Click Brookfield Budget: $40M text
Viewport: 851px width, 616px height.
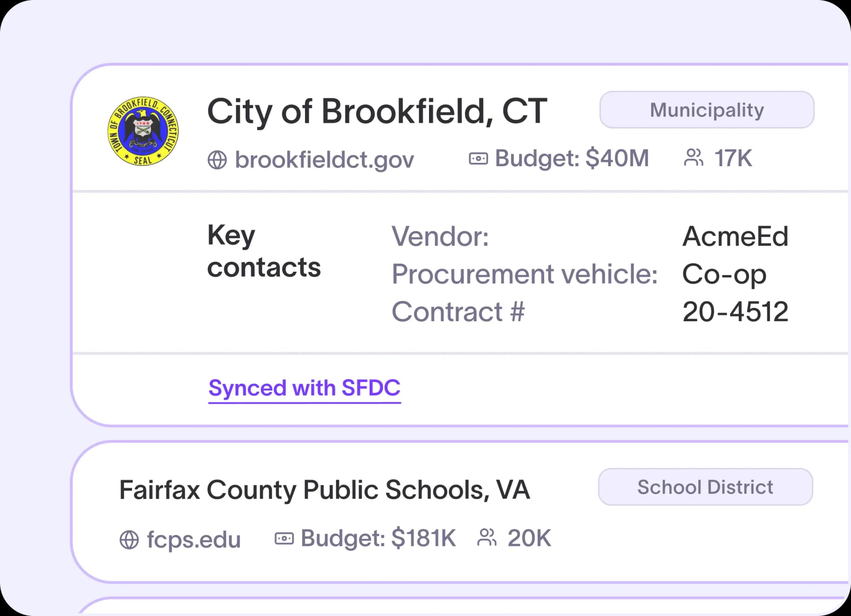[572, 159]
